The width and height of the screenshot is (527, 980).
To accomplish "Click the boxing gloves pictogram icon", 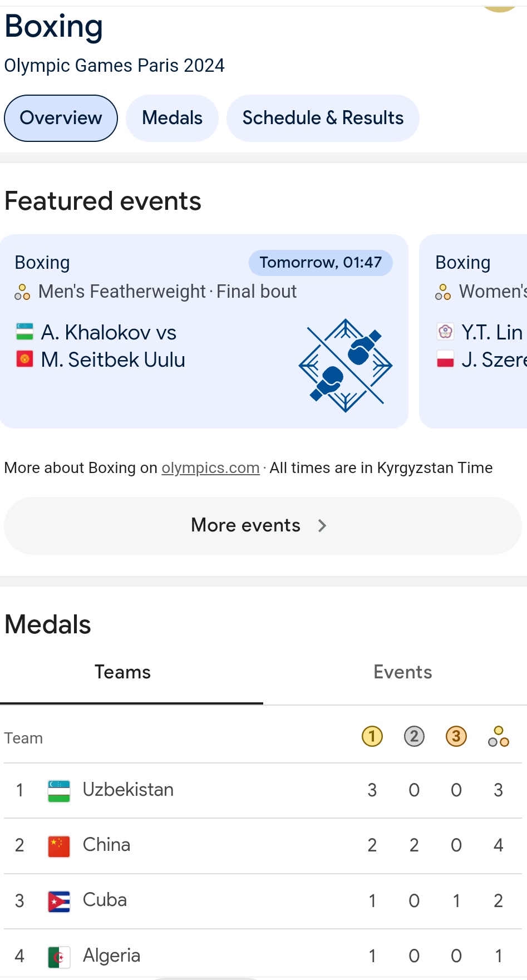I will 345,365.
